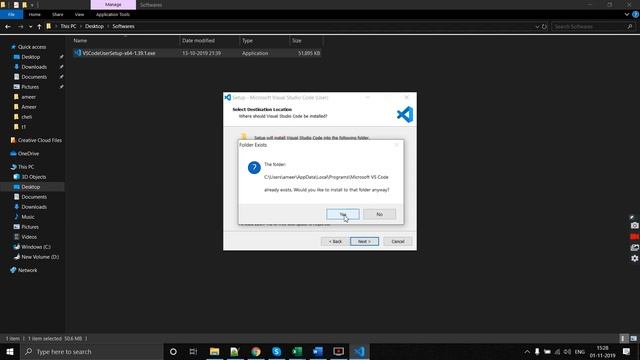Open Network in sidebar
640x360 pixels.
(x=27, y=270)
